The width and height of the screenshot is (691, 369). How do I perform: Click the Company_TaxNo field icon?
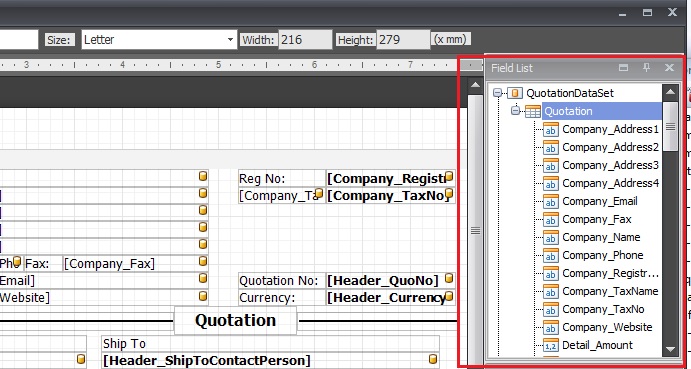point(550,310)
